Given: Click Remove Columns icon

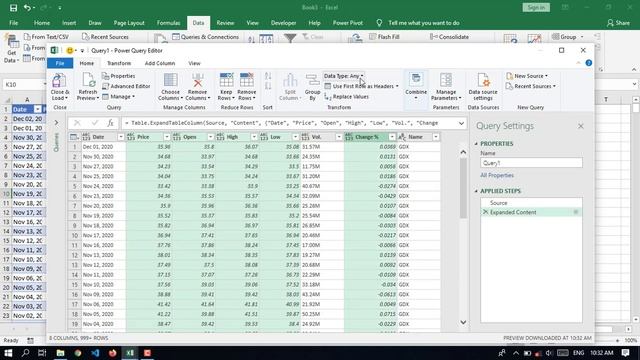Looking at the screenshot, I should pos(198,80).
